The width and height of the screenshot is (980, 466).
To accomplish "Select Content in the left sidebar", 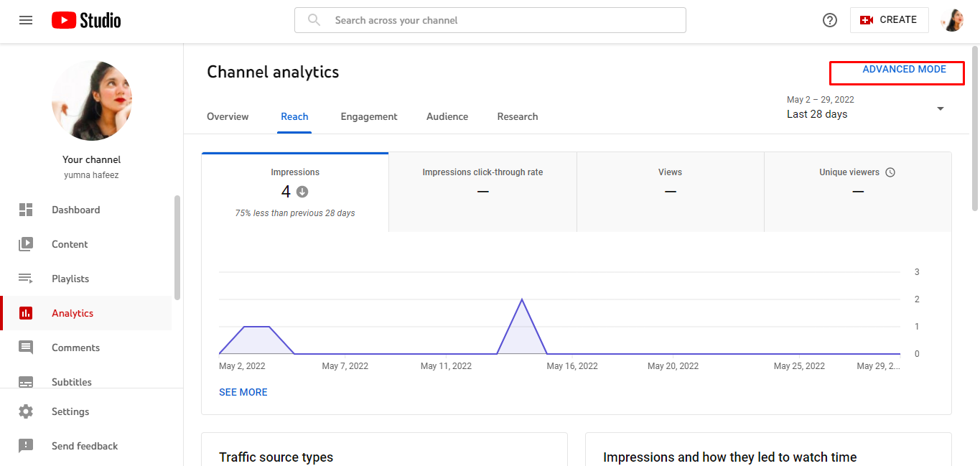I will (70, 244).
